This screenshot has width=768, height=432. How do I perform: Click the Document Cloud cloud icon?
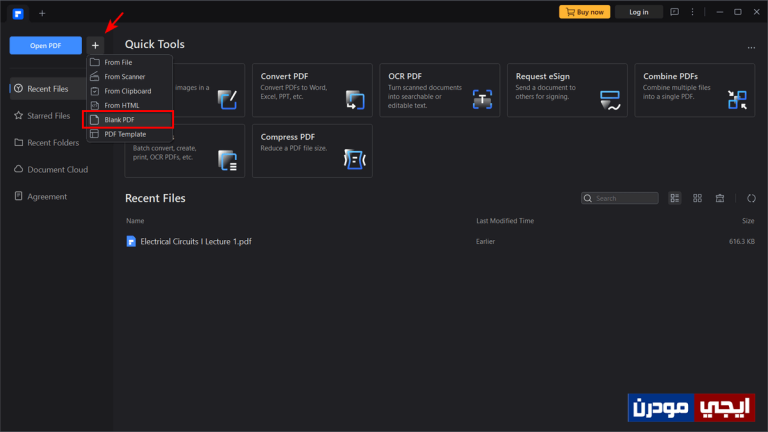(x=19, y=168)
